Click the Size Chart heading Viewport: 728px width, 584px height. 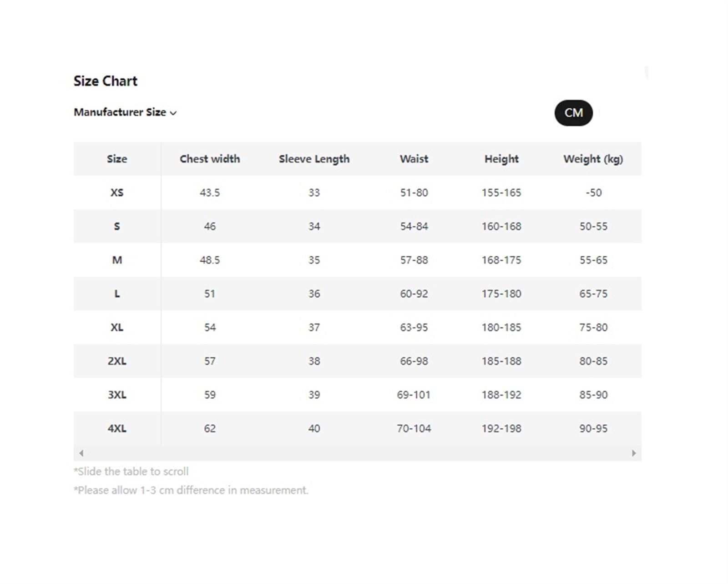[x=106, y=81]
